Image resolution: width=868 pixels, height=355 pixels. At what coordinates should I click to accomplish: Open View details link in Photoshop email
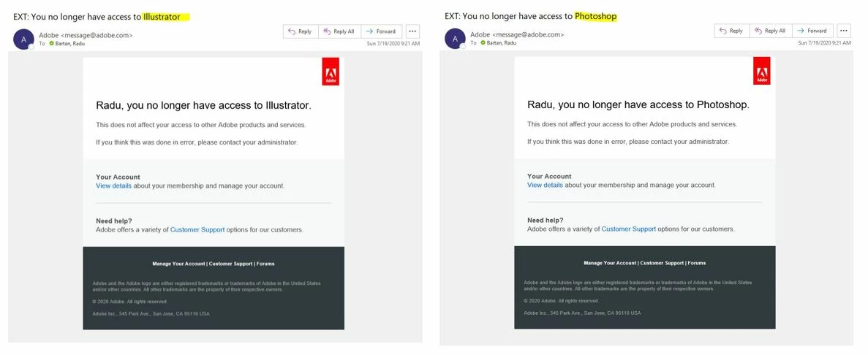545,186
